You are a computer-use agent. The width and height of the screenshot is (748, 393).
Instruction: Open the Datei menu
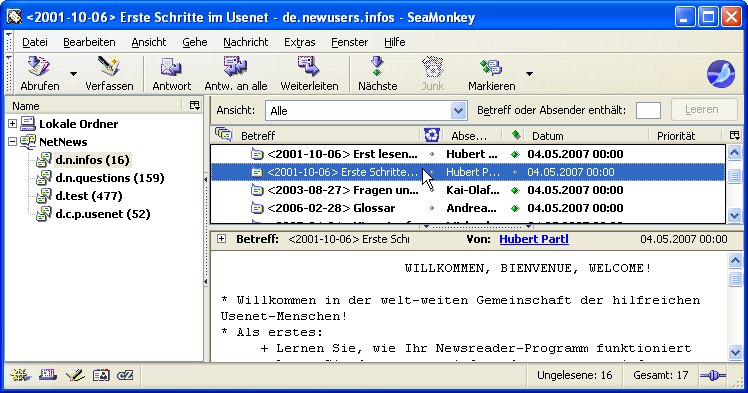tap(35, 42)
